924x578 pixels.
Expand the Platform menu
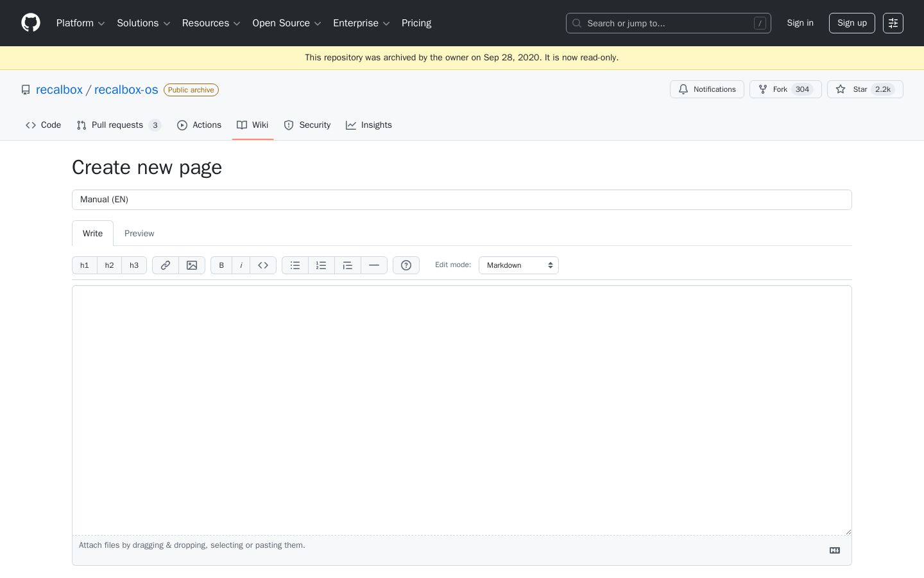tap(81, 23)
